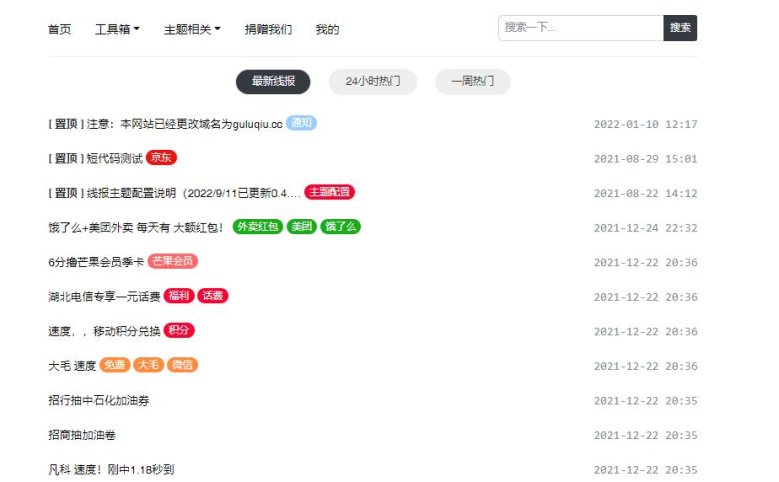
Task: Click the green 饿了么 tag
Action: pyautogui.click(x=340, y=227)
